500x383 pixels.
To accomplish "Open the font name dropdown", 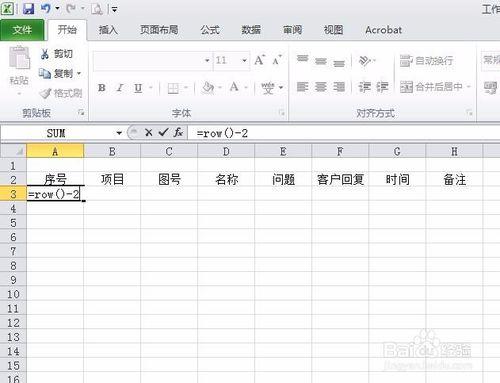I will pyautogui.click(x=207, y=61).
